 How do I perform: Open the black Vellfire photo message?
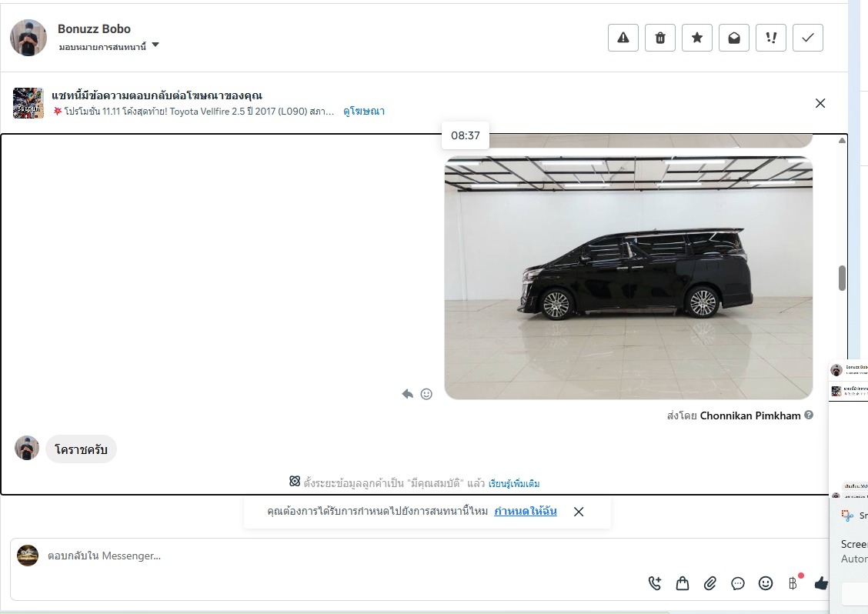[x=629, y=278]
